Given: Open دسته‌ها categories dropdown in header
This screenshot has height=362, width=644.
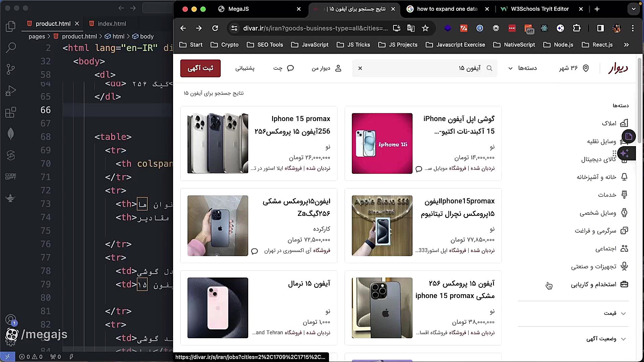Looking at the screenshot, I should click(522, 68).
